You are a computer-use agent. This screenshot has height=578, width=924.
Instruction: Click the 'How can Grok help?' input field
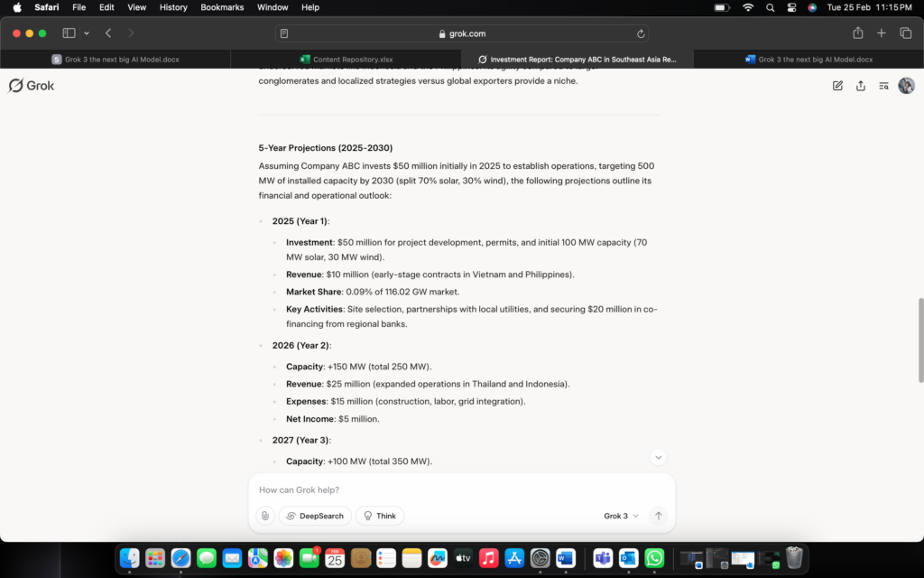(451, 489)
